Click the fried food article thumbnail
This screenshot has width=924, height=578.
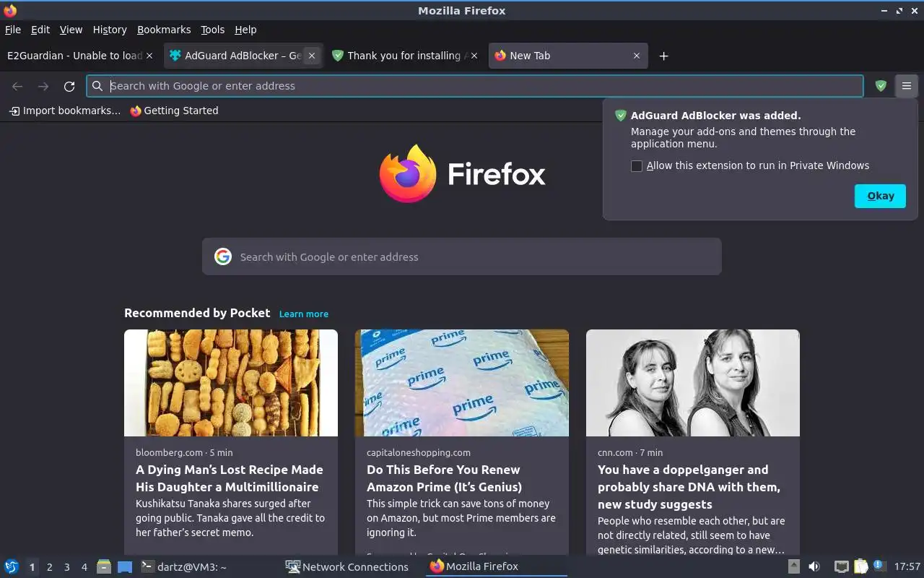pos(231,383)
